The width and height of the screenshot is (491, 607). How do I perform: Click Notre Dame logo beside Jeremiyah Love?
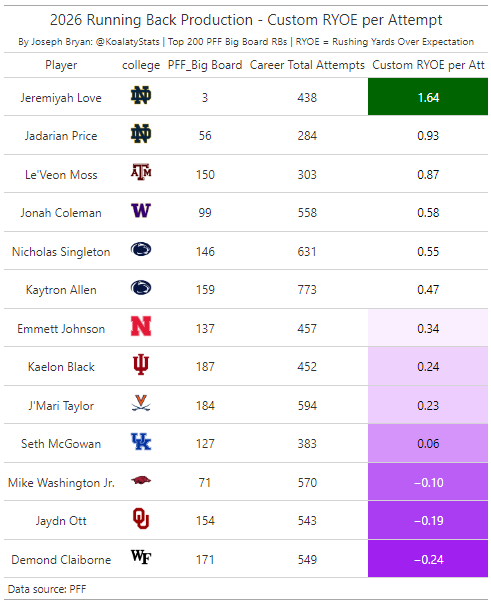[x=141, y=96]
